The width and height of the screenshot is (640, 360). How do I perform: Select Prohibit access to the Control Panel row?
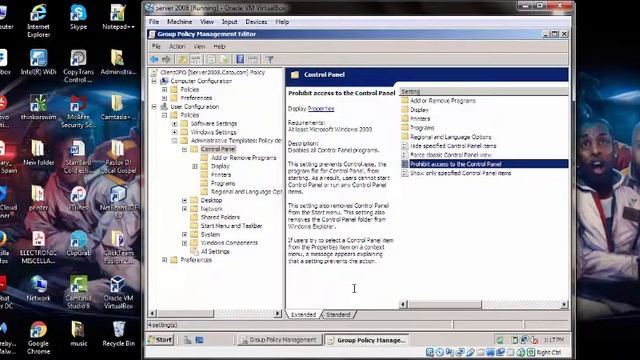(484, 164)
